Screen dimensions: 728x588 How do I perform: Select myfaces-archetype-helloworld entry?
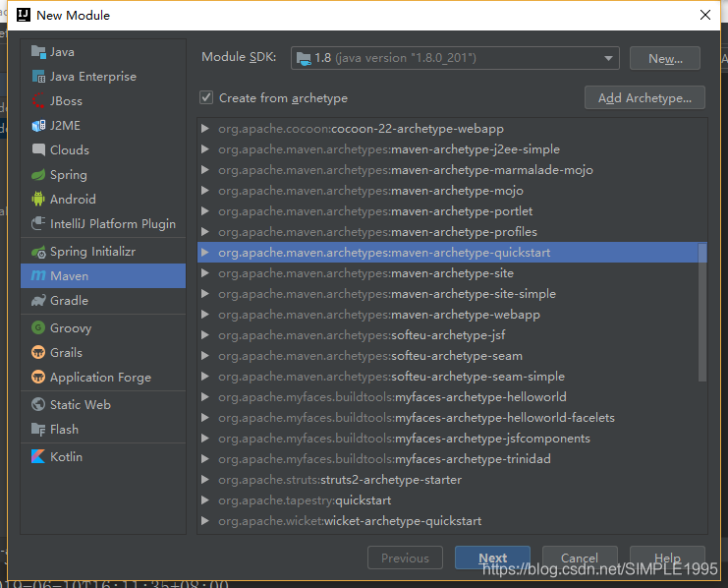[x=452, y=397]
